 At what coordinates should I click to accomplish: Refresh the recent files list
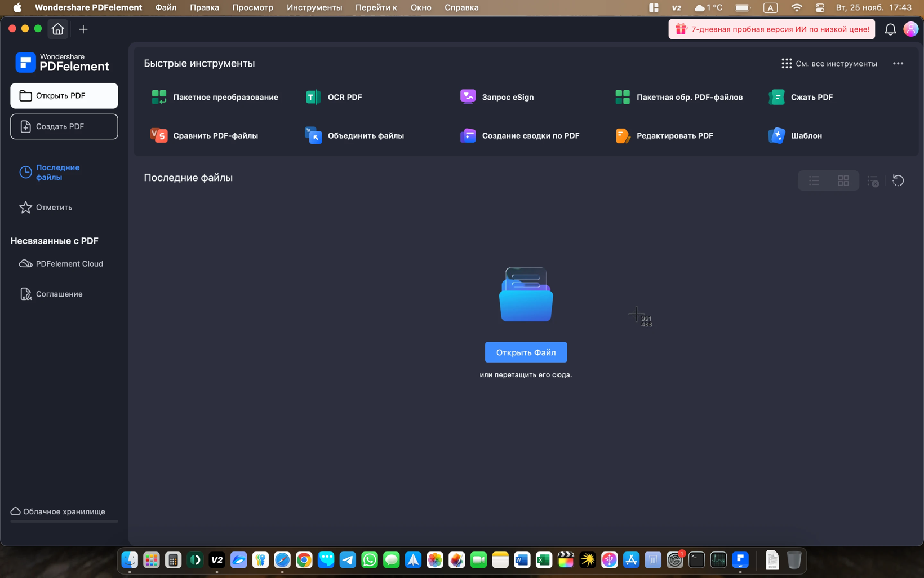coord(898,180)
